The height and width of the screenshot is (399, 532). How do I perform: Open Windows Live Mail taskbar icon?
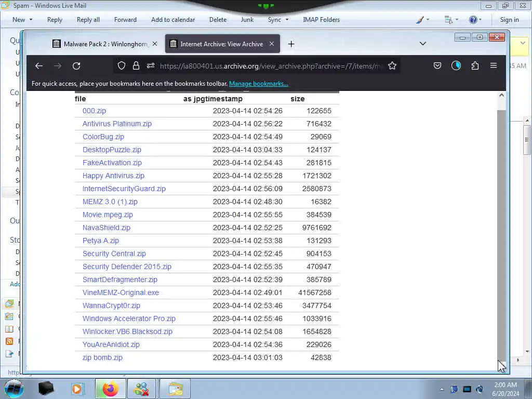tap(175, 389)
